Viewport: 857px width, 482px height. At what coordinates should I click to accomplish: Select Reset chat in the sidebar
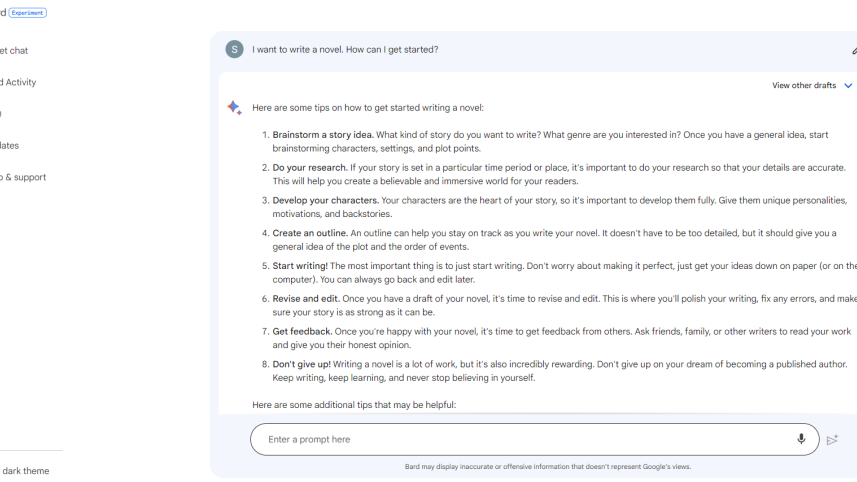(x=14, y=51)
